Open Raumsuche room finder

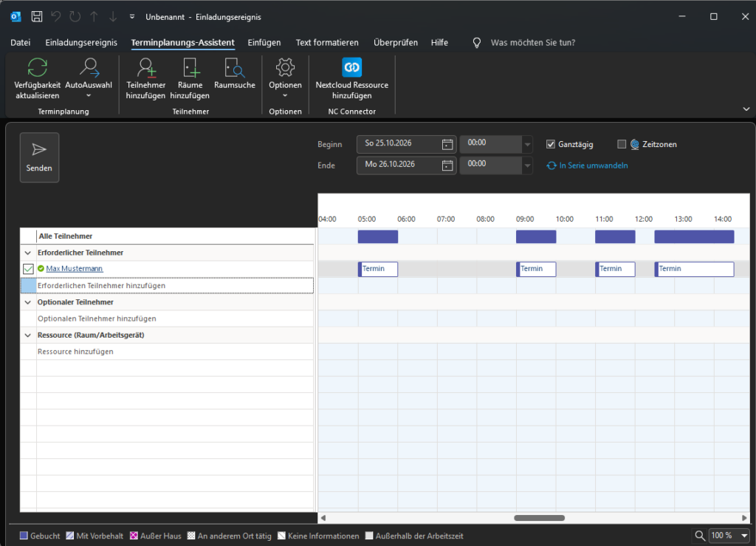coord(235,74)
